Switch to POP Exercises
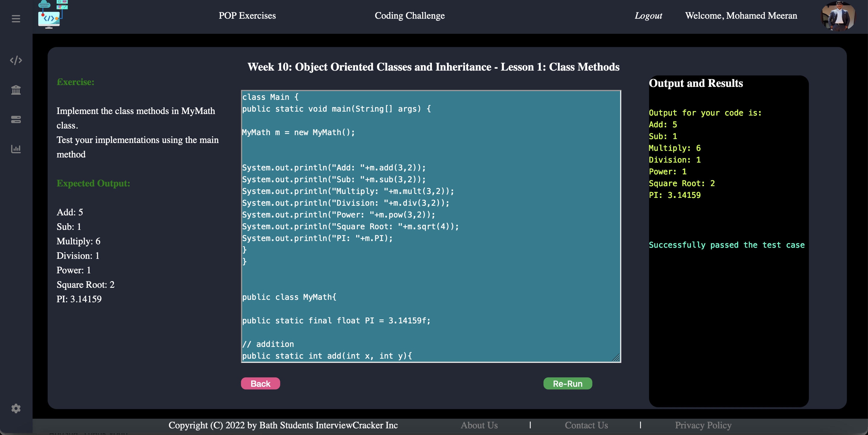Screen dimensions: 868x435 click(x=247, y=15)
